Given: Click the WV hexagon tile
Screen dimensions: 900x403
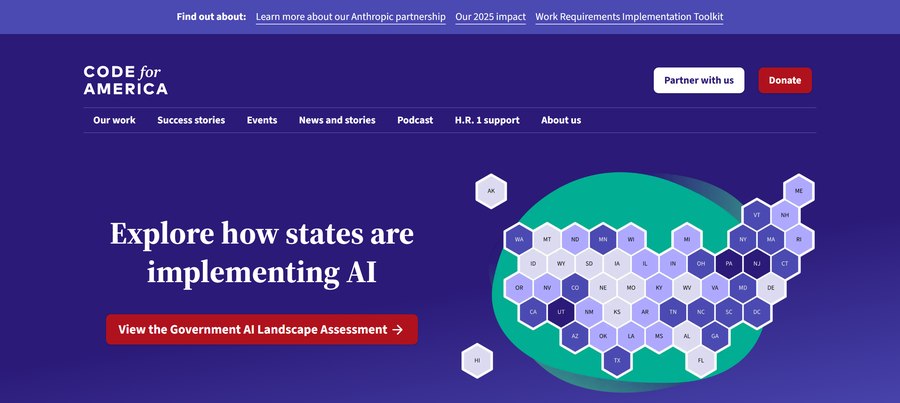Looking at the screenshot, I should (x=687, y=288).
